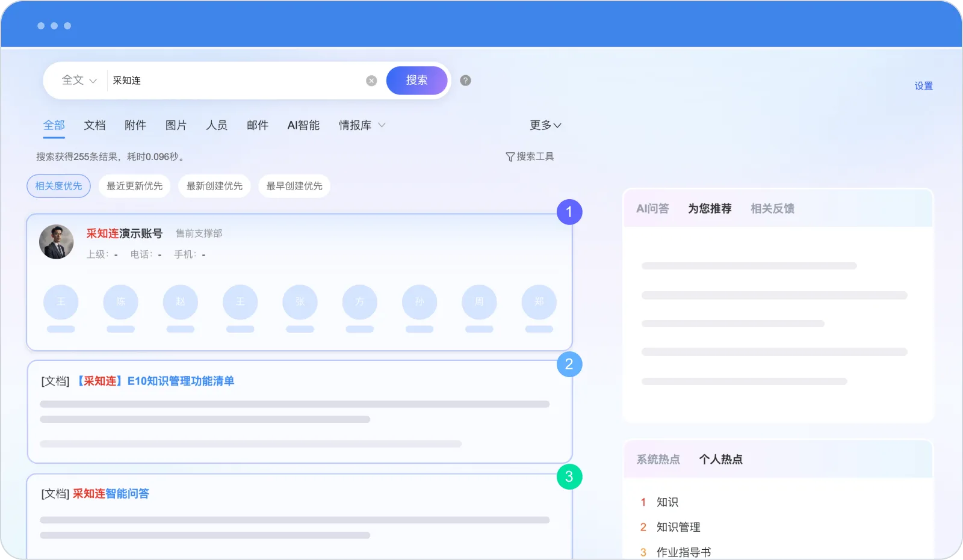The image size is (963, 560).
Task: Sort by 最新创建优先
Action: pos(214,186)
